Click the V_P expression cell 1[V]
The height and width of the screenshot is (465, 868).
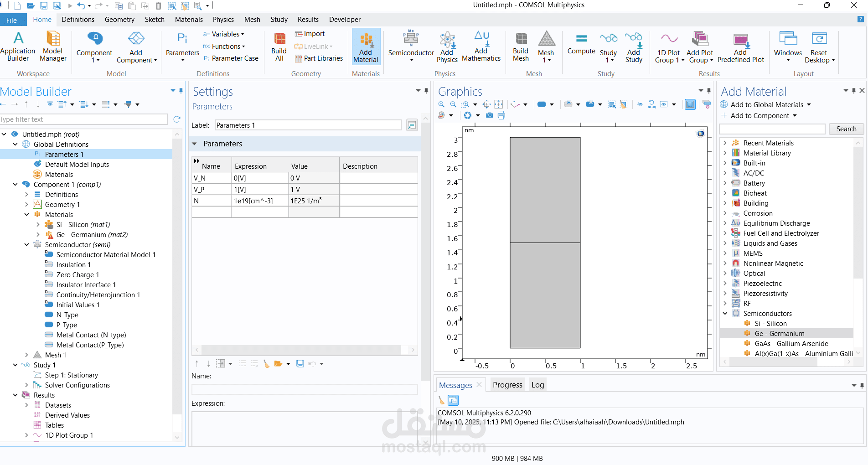(260, 190)
